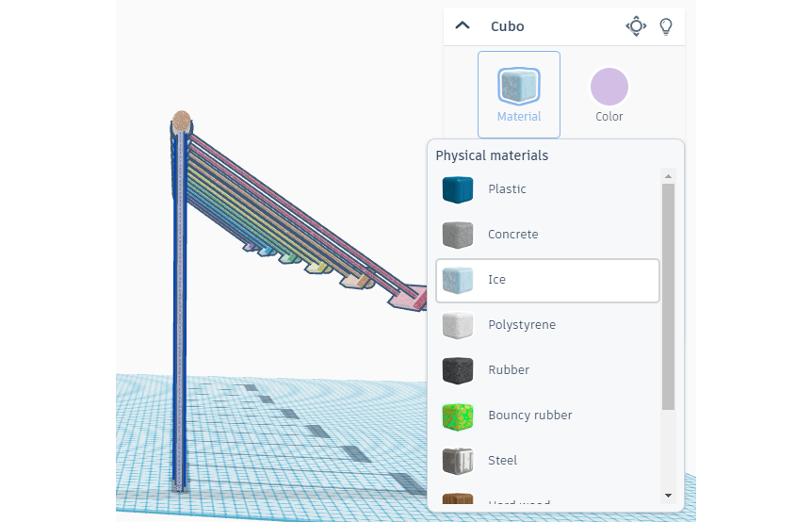Click the lilac color circle
This screenshot has height=522, width=812.
tap(609, 87)
